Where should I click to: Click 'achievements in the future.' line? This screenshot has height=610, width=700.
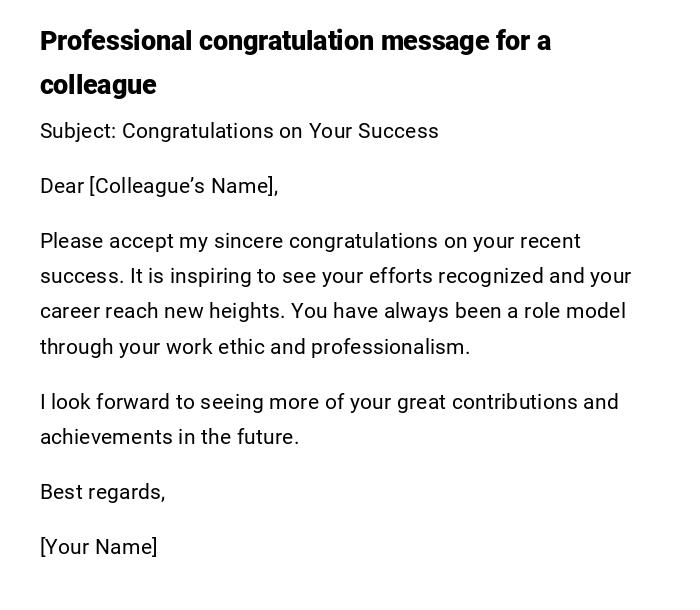click(169, 437)
